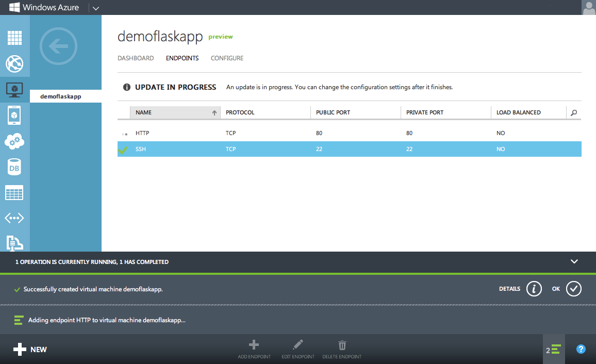596x364 pixels.
Task: Click the Protocol column header
Action: click(266, 112)
